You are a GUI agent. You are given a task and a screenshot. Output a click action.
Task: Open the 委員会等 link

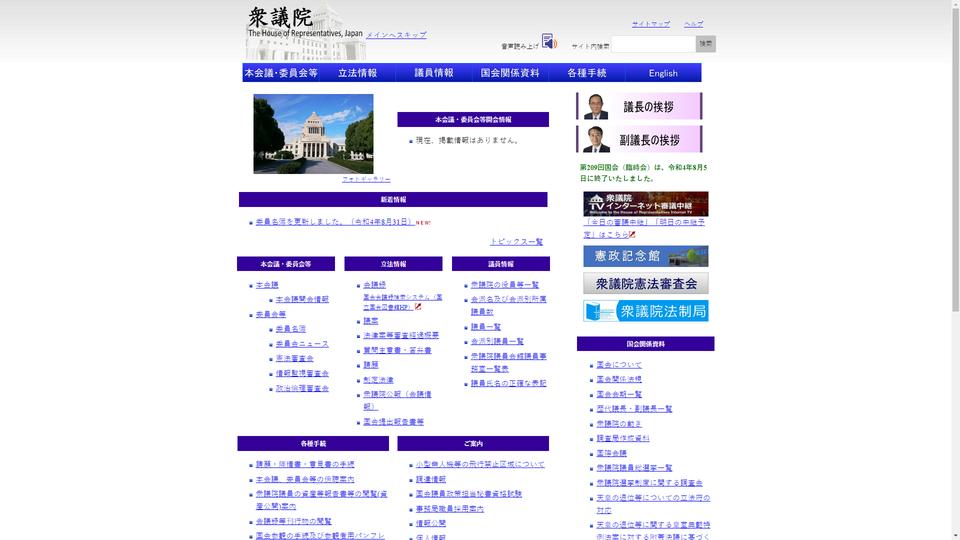coord(271,314)
